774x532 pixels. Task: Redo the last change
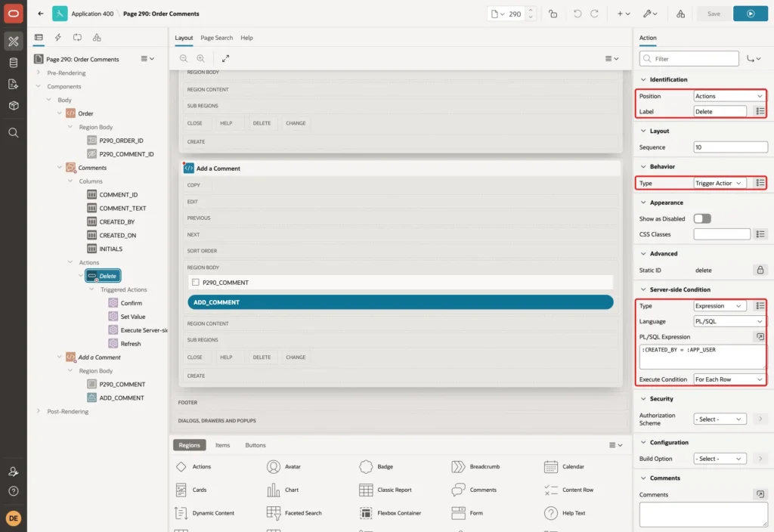594,14
